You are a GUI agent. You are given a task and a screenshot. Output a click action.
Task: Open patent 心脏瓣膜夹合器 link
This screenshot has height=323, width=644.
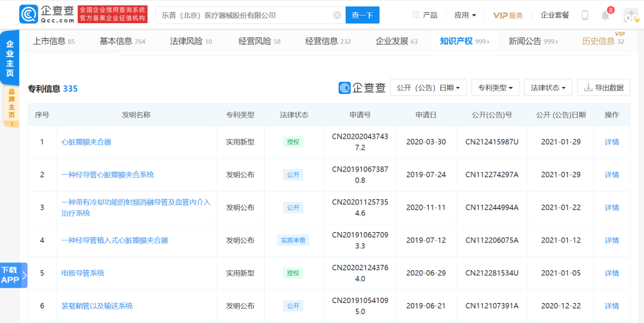[x=86, y=142]
